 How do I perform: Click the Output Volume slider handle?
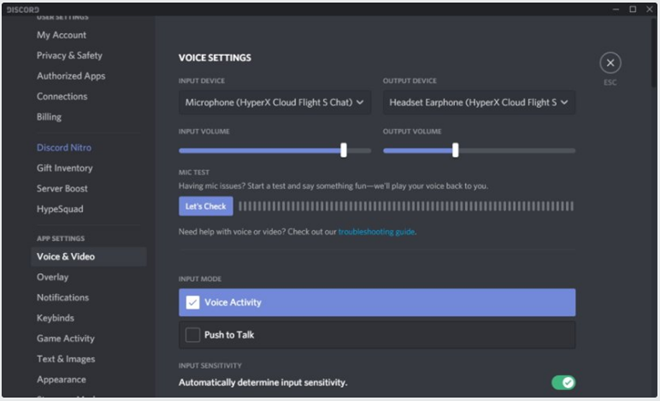tap(455, 150)
